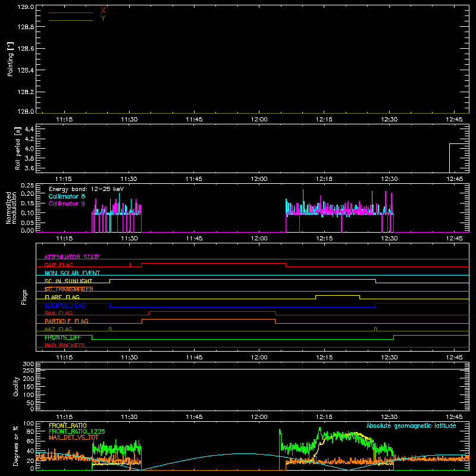Click the magenta "Collimator 9" legend label
This screenshot has height=476, width=476.
tap(67, 203)
